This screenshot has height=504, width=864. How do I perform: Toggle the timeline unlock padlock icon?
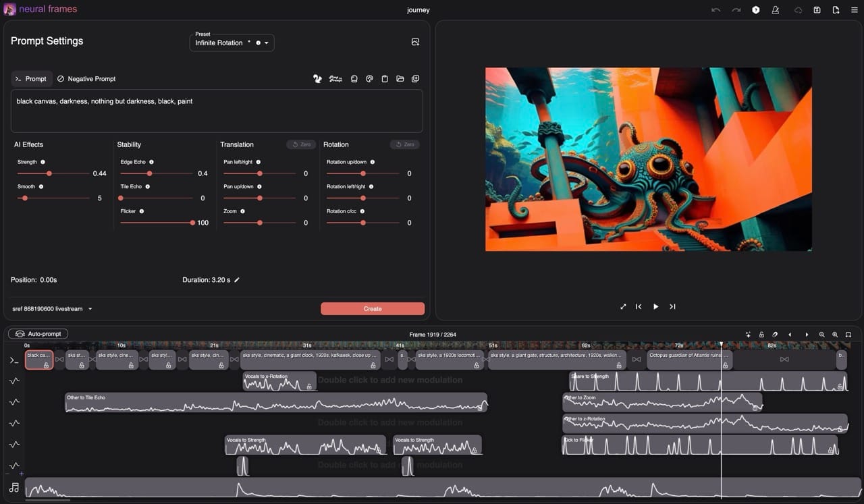tap(761, 335)
